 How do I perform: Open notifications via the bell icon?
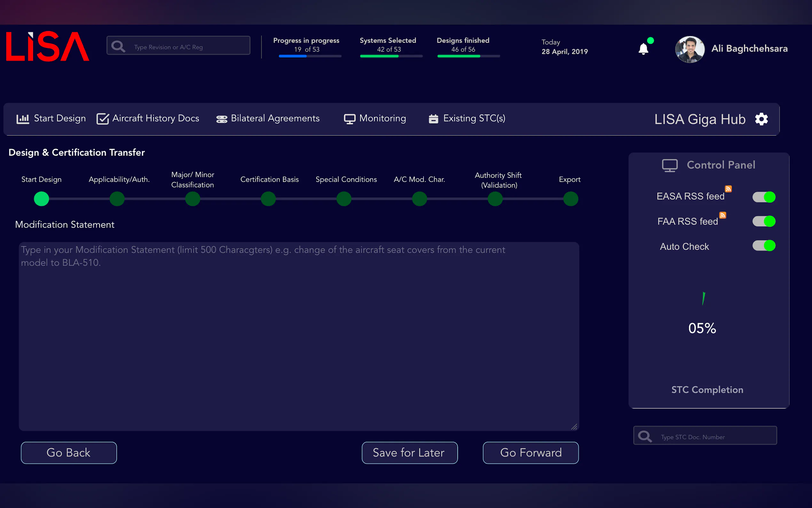pyautogui.click(x=644, y=49)
